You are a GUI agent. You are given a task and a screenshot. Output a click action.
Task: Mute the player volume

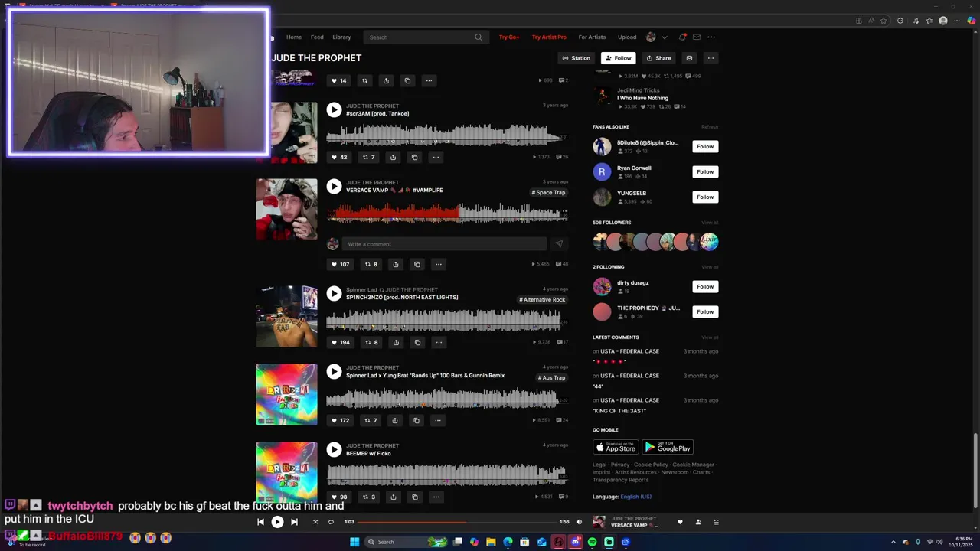click(579, 522)
